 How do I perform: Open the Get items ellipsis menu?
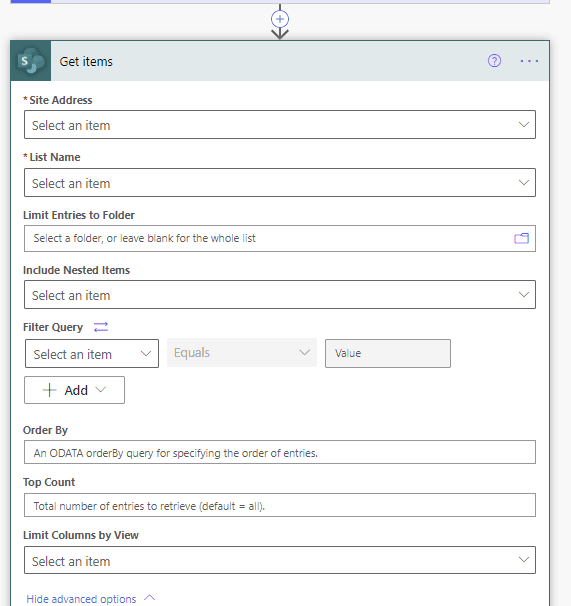(x=529, y=61)
